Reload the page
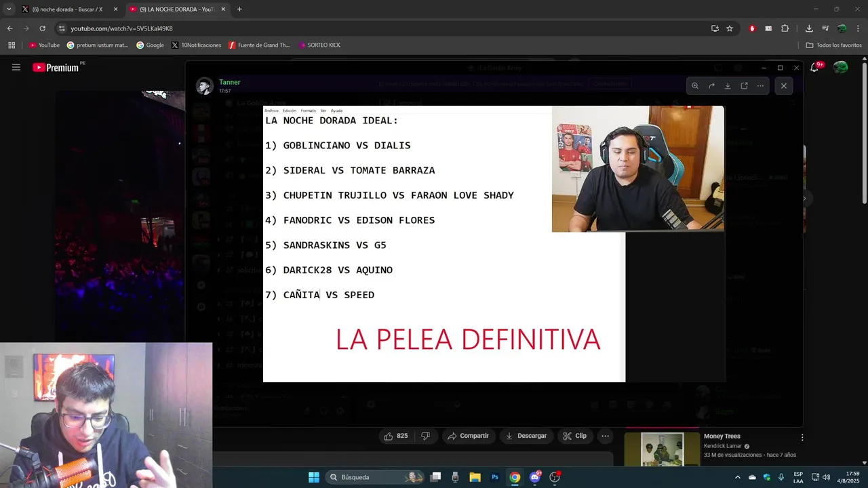Image resolution: width=868 pixels, height=488 pixels. point(42,28)
